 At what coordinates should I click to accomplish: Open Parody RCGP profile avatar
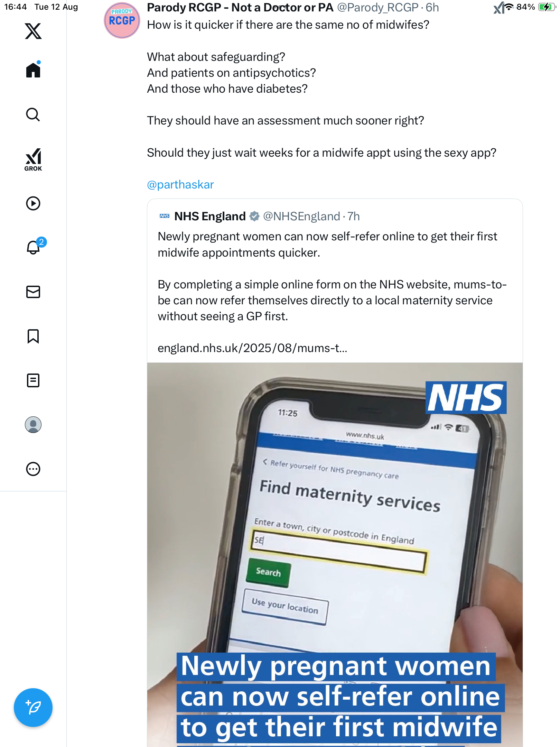point(122,20)
